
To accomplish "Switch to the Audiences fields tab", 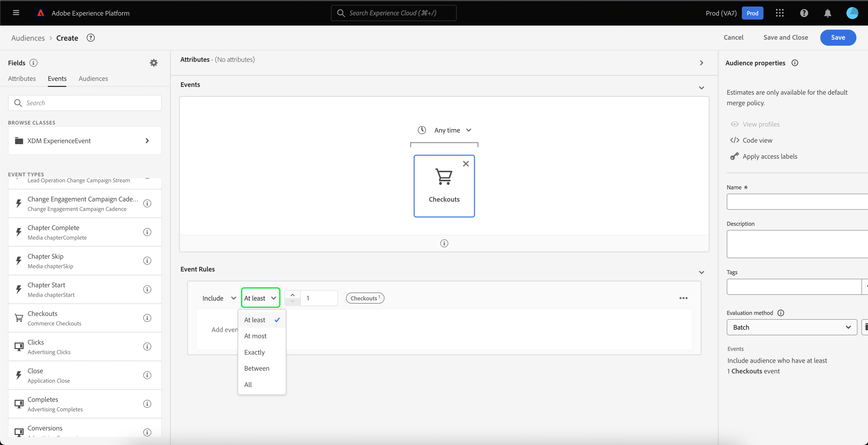I will coord(93,78).
